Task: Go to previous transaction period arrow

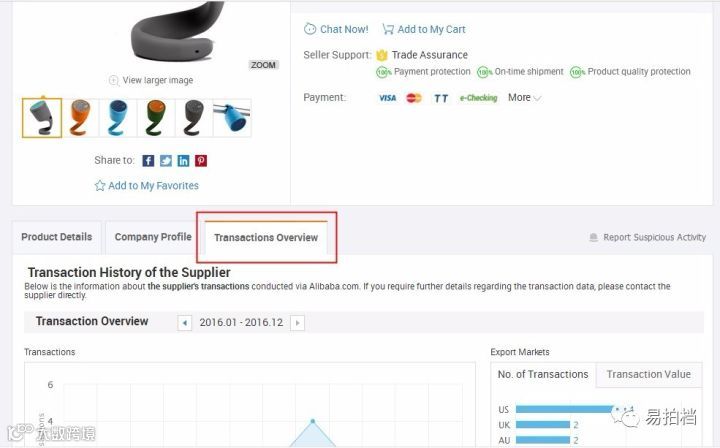Action: tap(185, 323)
